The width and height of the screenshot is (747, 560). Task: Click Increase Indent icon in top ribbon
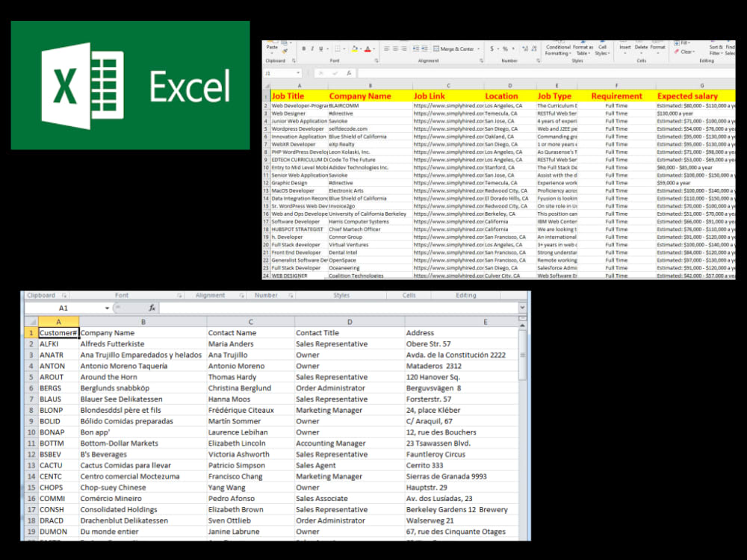point(424,49)
